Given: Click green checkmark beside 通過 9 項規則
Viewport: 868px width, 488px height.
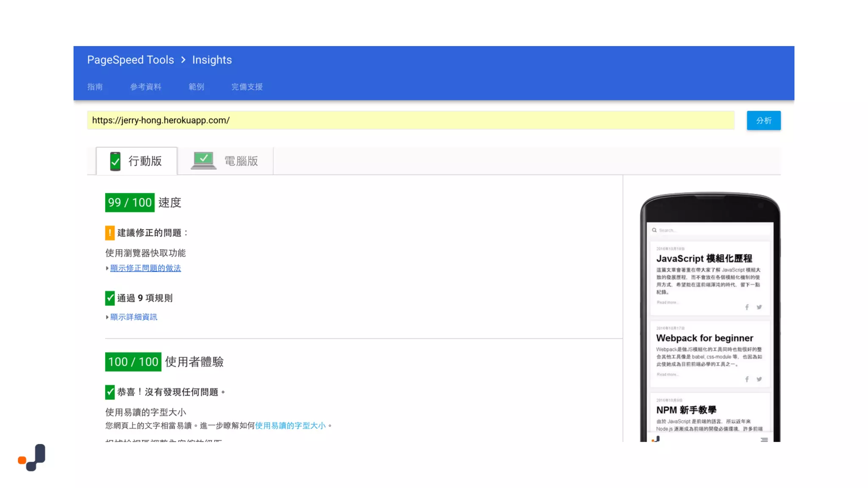Looking at the screenshot, I should click(x=110, y=298).
